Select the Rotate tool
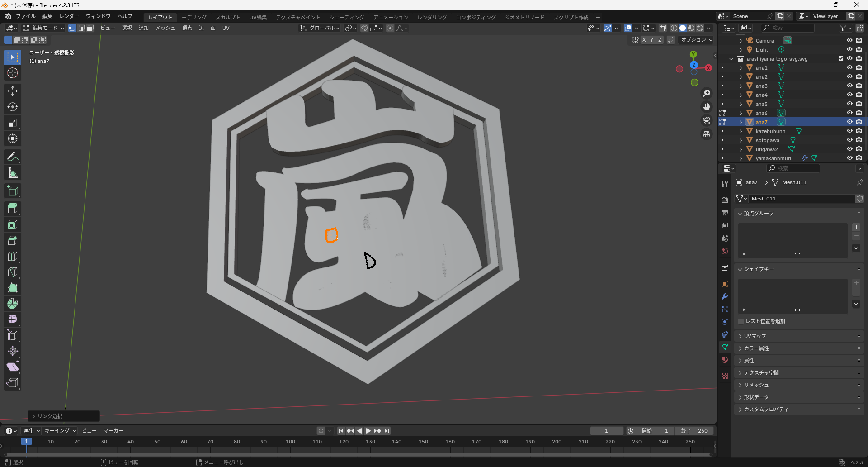The width and height of the screenshot is (868, 467). (13, 107)
